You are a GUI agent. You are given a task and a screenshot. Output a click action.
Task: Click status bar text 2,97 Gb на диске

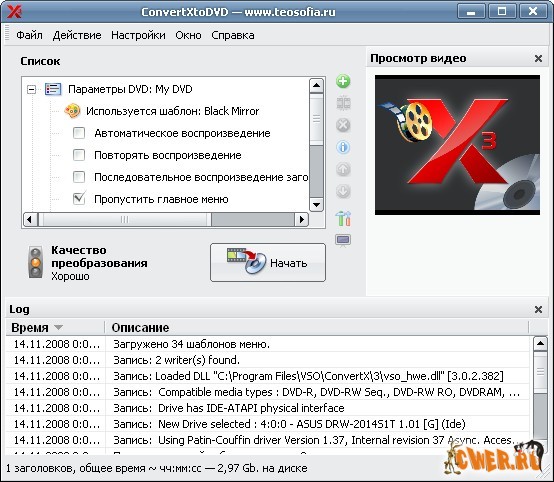click(x=262, y=468)
